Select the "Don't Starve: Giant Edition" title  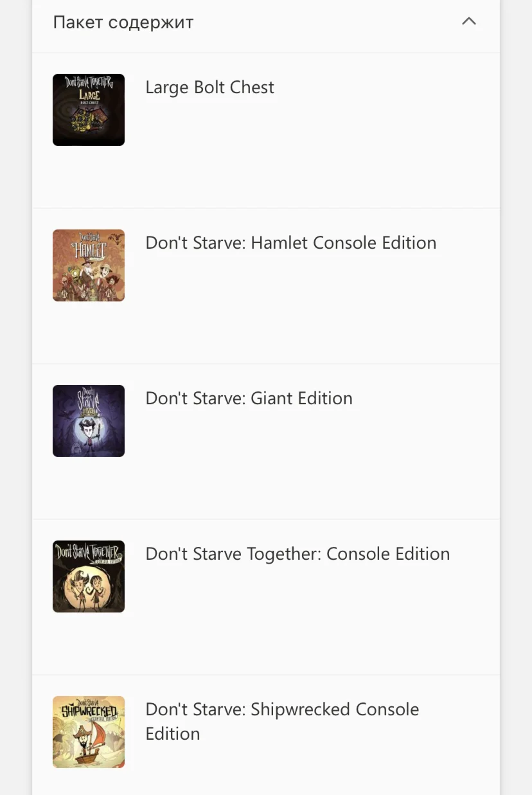[x=249, y=398]
